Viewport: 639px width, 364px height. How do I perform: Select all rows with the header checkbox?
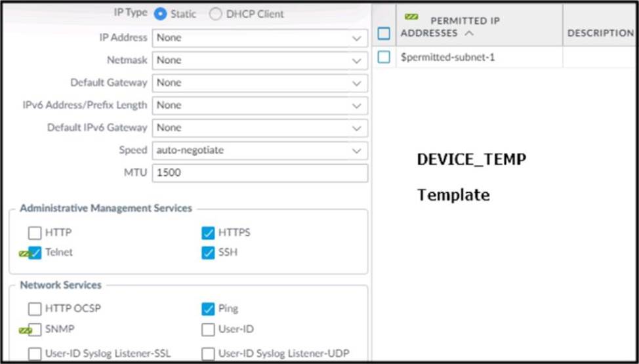(x=384, y=33)
